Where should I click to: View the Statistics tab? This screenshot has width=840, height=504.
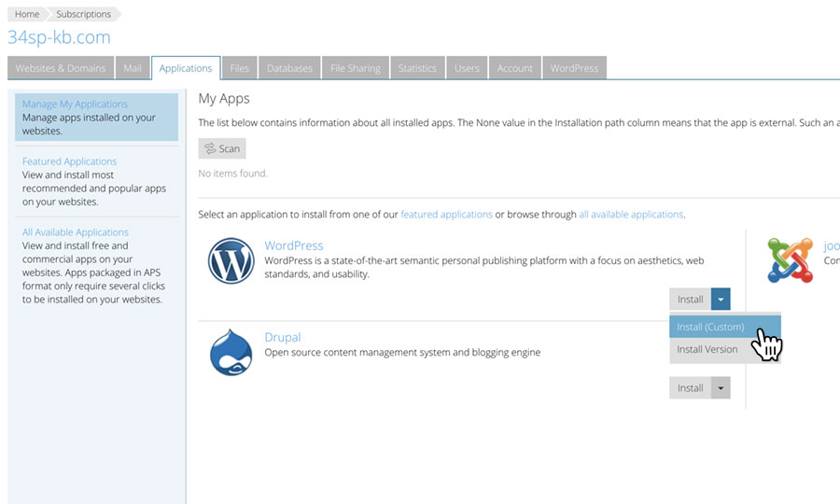tap(417, 68)
